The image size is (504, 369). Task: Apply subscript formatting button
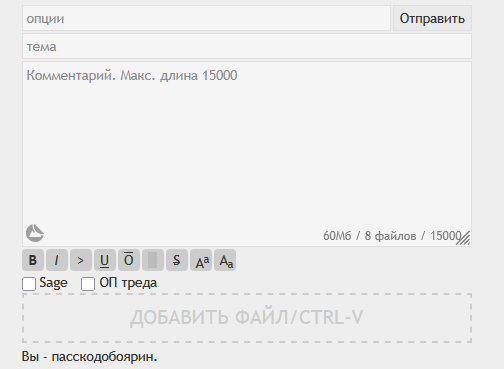pos(225,260)
